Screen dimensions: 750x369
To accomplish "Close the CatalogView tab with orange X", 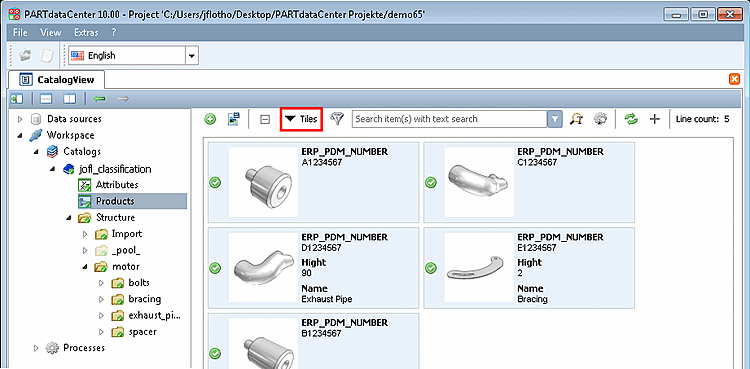I will (734, 79).
